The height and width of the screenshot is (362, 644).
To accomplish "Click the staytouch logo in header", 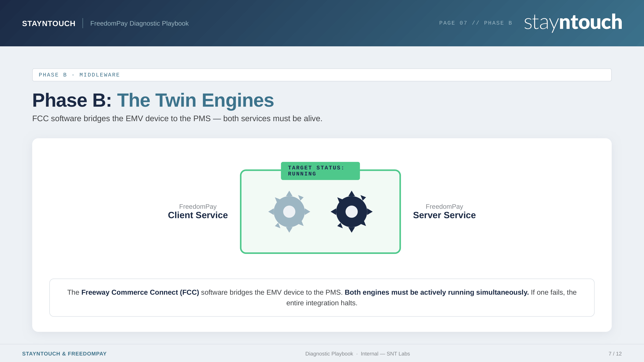I will tap(573, 22).
